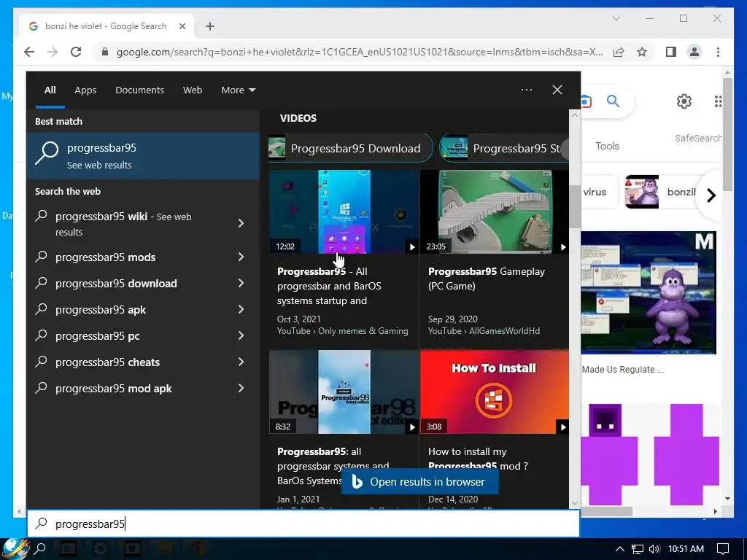Click the Progressbar95 All progressbar and BarOS title

point(329,286)
